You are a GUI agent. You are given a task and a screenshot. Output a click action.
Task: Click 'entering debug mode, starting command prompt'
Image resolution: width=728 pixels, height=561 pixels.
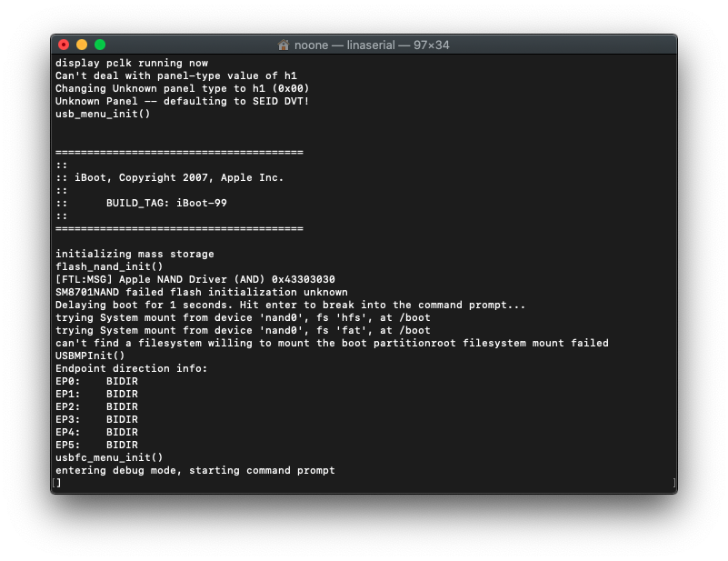(195, 470)
